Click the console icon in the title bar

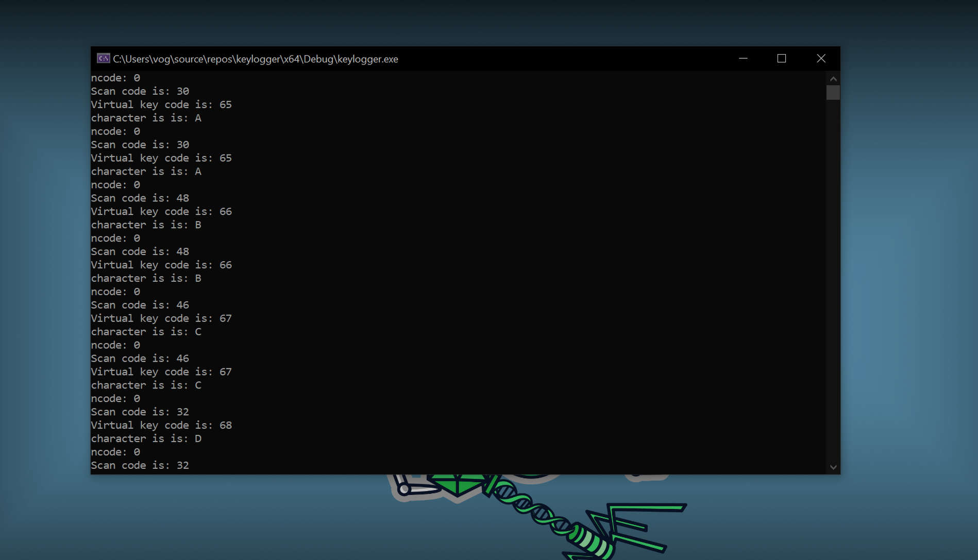103,59
